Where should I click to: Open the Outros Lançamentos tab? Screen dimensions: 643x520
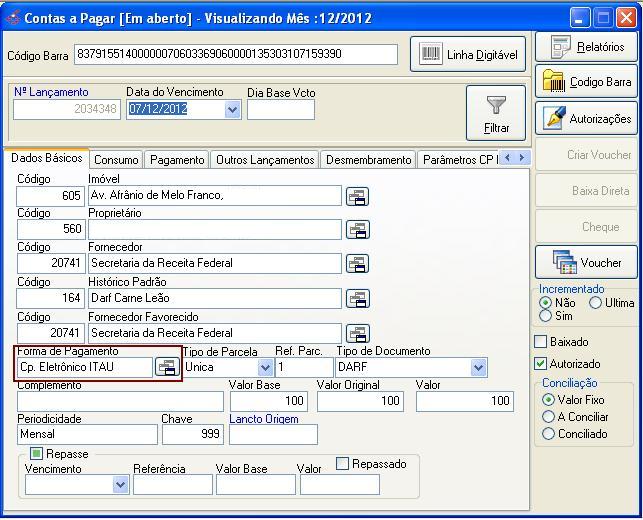click(x=265, y=160)
